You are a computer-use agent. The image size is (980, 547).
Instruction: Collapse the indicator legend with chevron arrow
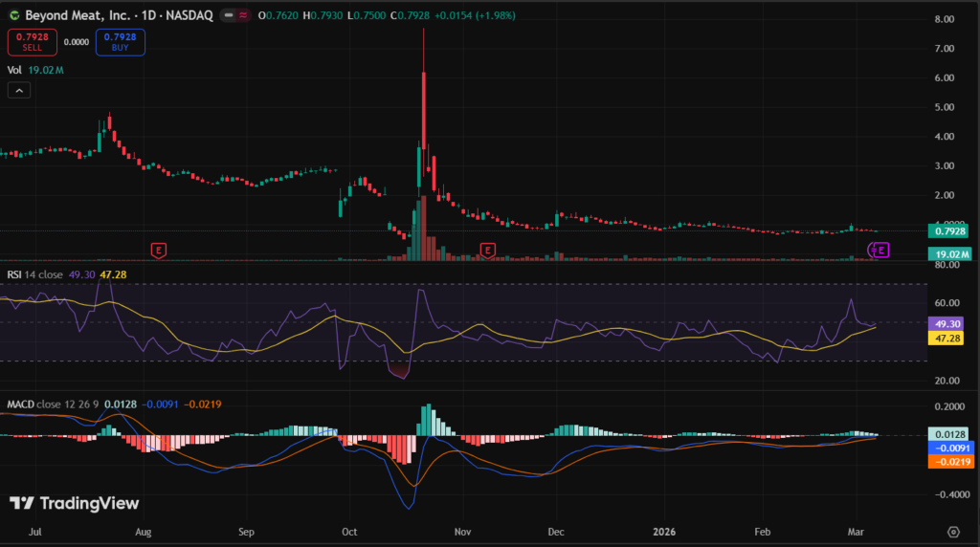[19, 91]
